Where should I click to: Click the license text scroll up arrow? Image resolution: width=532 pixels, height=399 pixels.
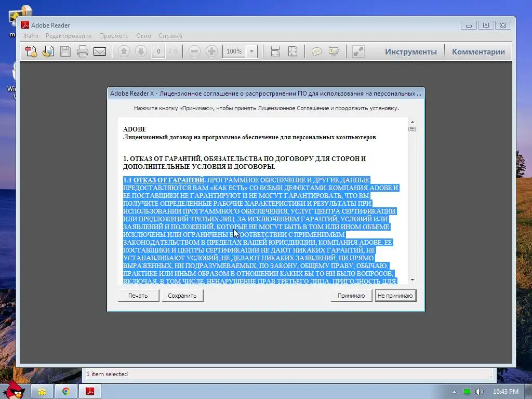pyautogui.click(x=413, y=122)
